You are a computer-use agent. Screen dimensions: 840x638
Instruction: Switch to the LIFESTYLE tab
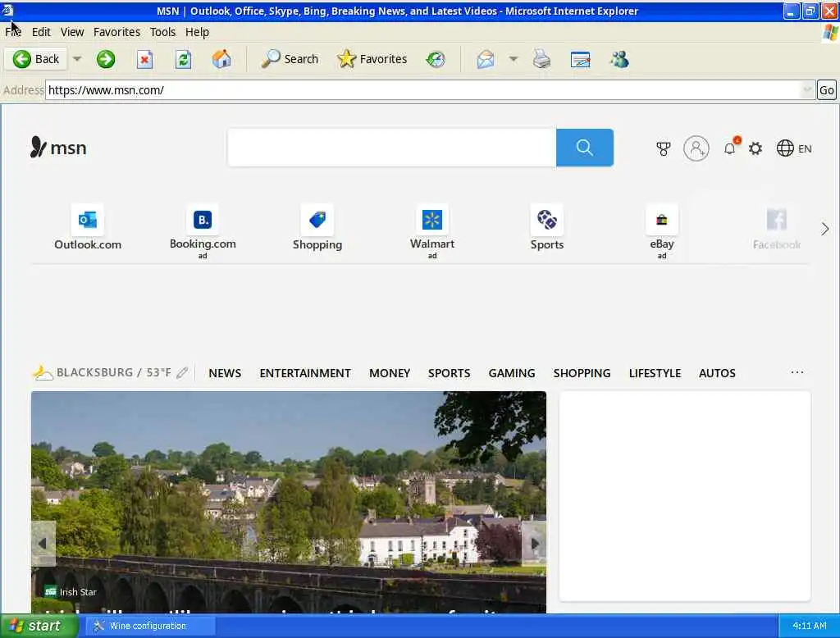click(655, 373)
